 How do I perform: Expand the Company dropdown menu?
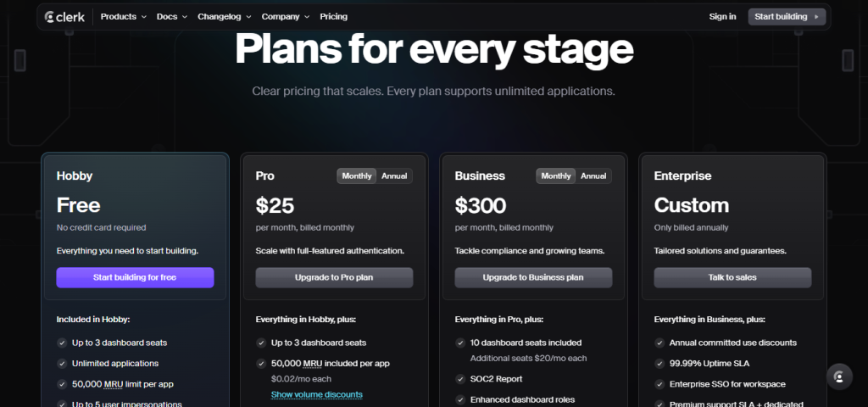coord(285,16)
